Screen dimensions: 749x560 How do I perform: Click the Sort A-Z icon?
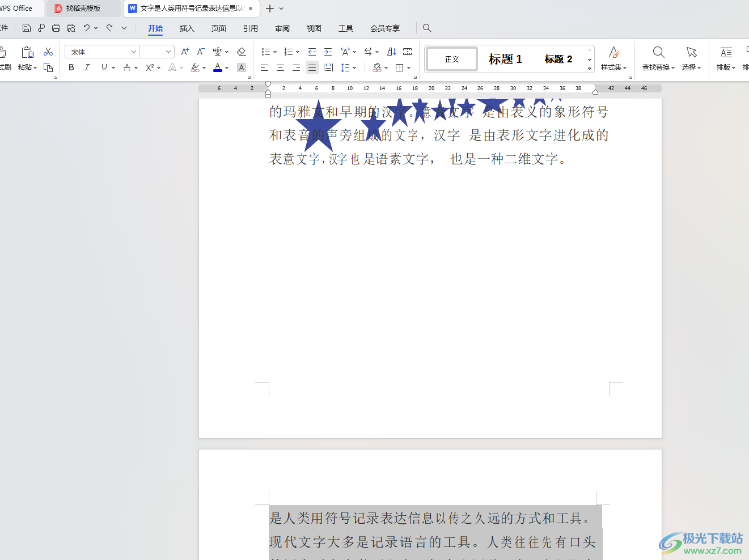click(x=391, y=52)
